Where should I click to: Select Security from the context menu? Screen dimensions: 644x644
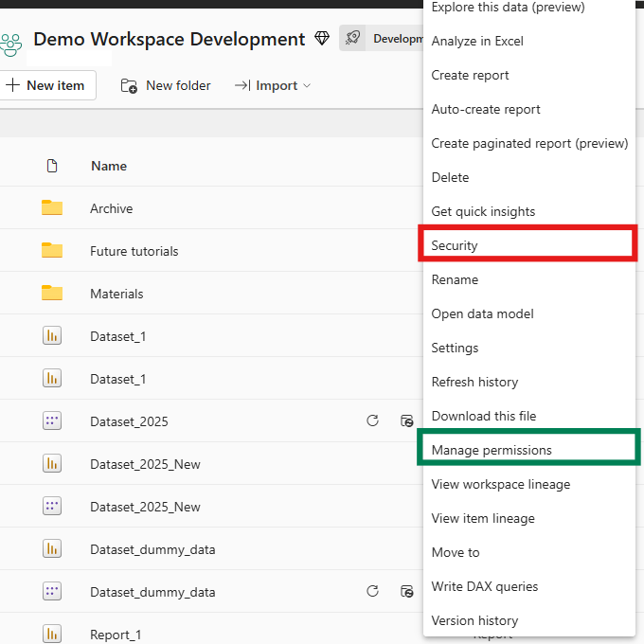click(x=455, y=245)
